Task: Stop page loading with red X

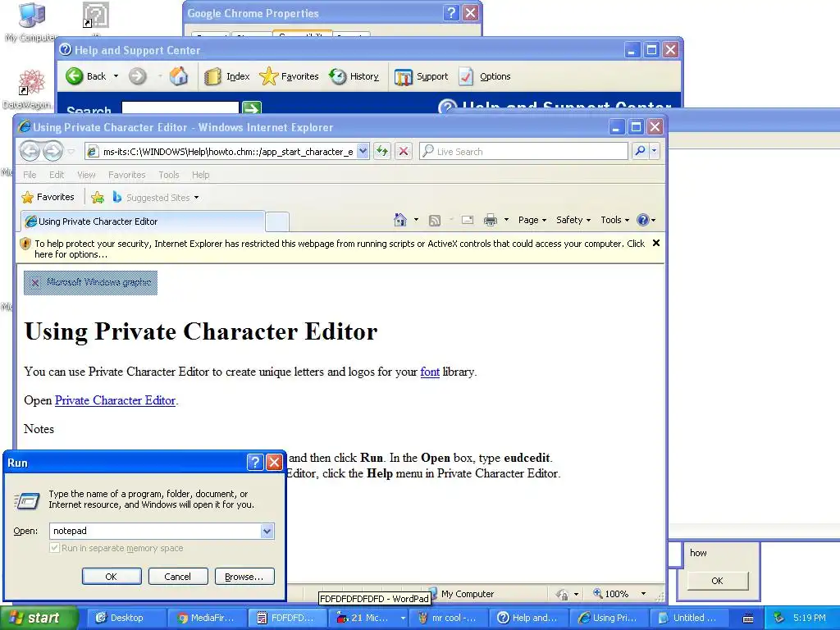Action: pyautogui.click(x=404, y=152)
